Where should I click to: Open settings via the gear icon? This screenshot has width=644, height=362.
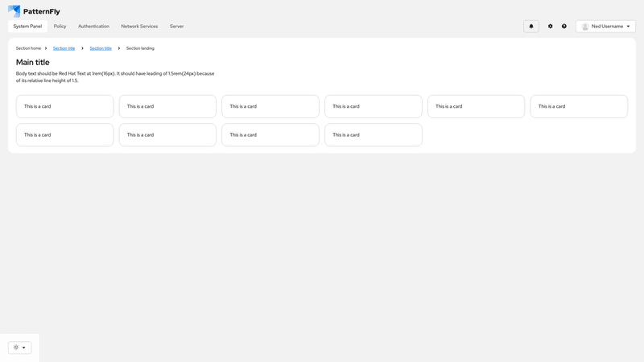(x=551, y=27)
